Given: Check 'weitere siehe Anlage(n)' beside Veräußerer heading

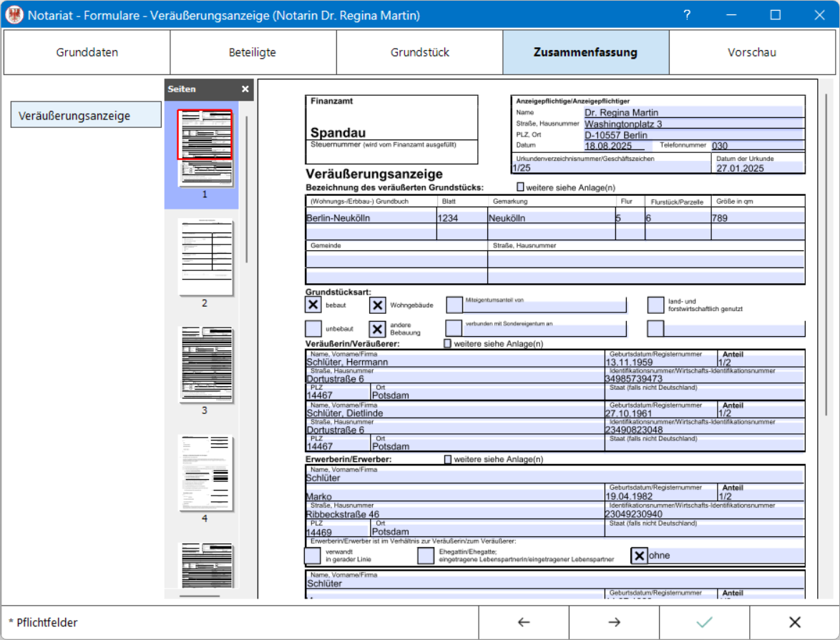Looking at the screenshot, I should point(448,343).
